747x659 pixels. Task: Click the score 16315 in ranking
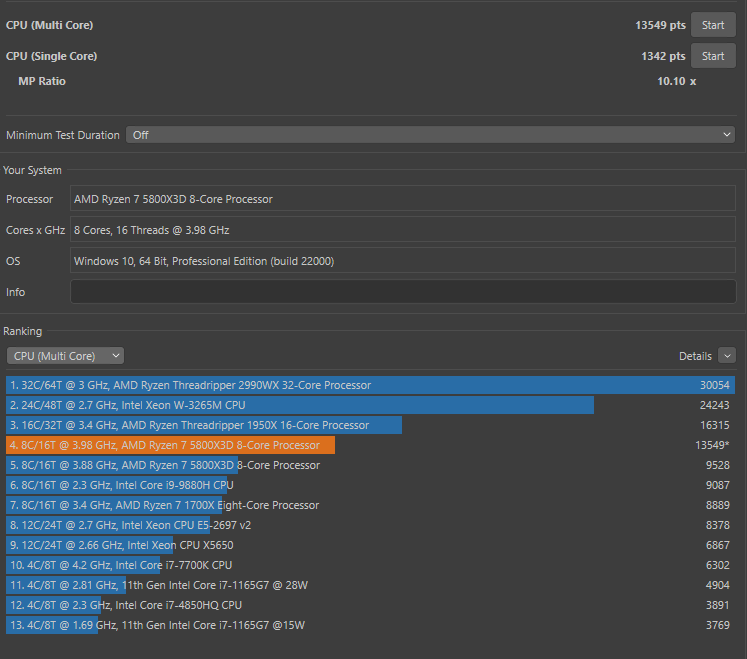(715, 425)
